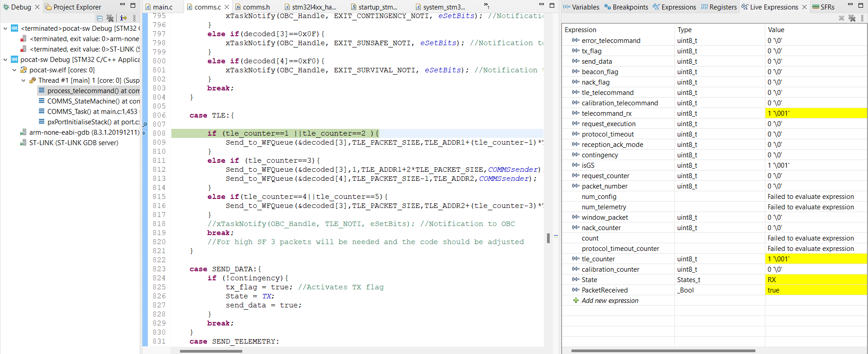Viewport: 868px width, 354px height.
Task: Select COMMS_StateMachine() stack frame
Action: click(x=89, y=101)
